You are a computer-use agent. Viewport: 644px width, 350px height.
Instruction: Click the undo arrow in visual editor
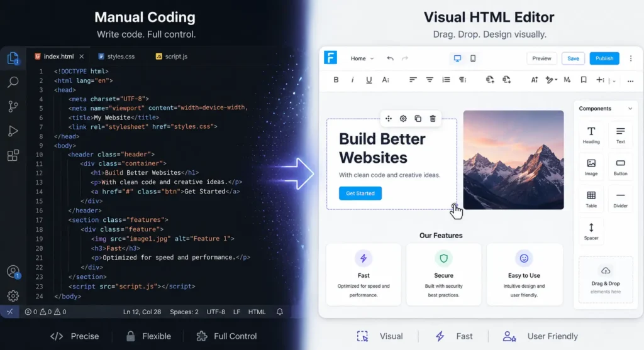[390, 58]
